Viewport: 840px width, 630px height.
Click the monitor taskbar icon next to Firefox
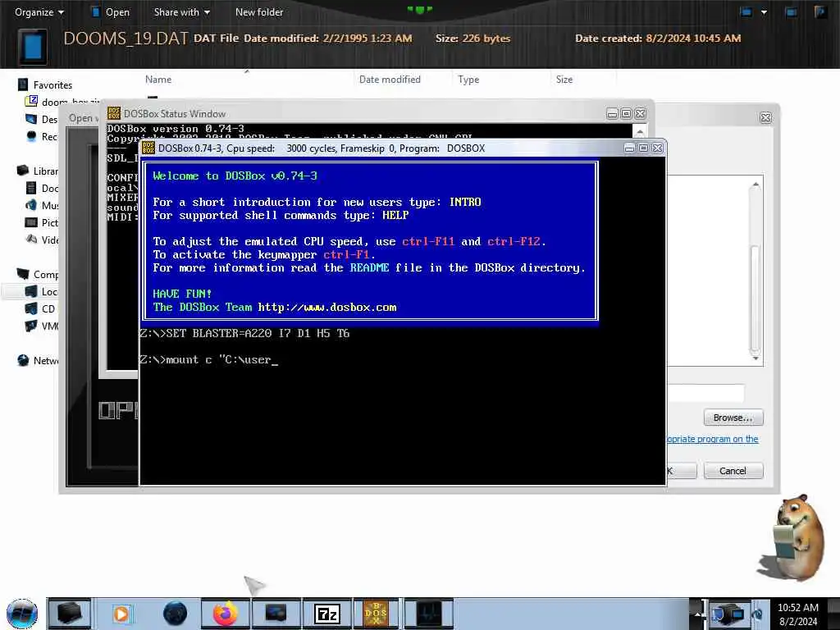pyautogui.click(x=276, y=614)
